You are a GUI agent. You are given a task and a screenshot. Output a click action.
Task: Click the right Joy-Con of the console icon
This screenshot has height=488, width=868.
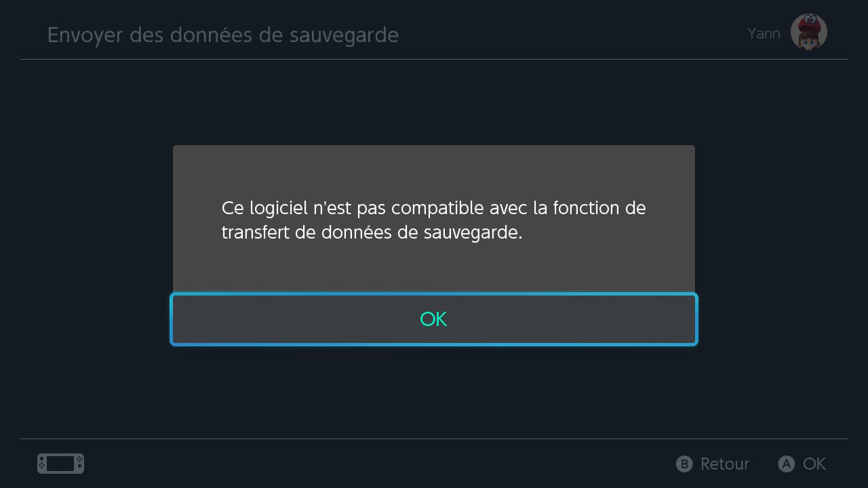pos(79,464)
